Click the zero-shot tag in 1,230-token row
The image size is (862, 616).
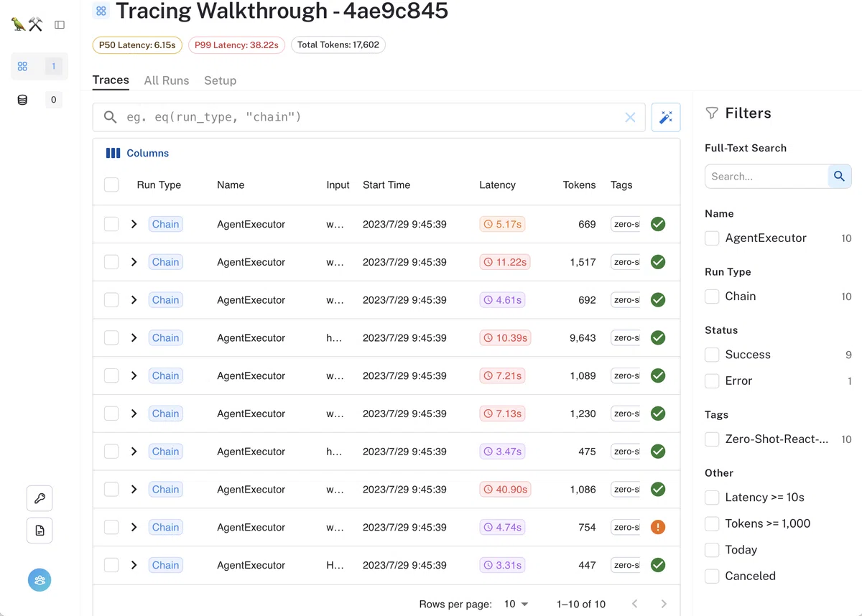click(x=625, y=414)
